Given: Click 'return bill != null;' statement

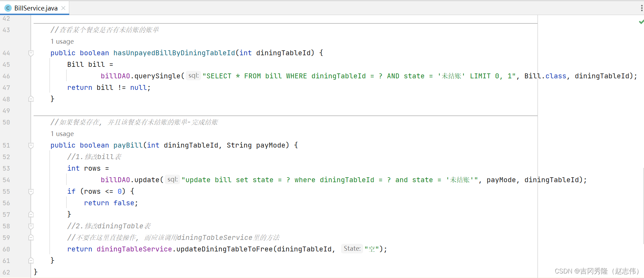Looking at the screenshot, I should (109, 87).
